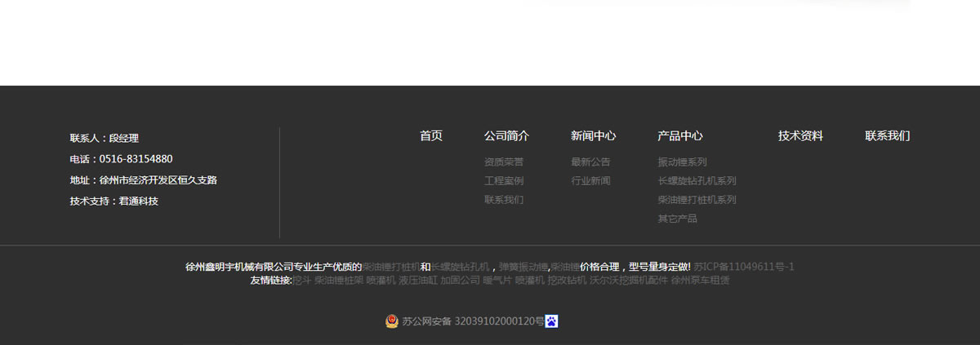Open the 工程案例 link

click(504, 181)
